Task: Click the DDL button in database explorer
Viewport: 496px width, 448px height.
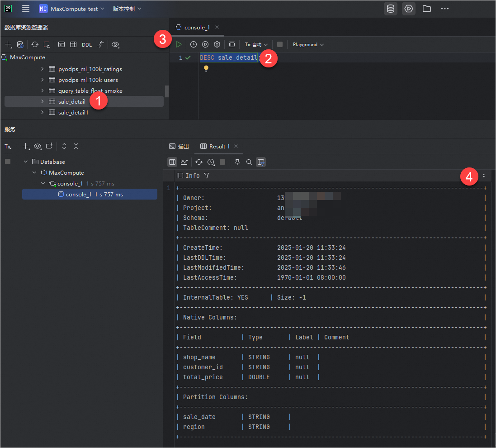Action: pos(86,45)
